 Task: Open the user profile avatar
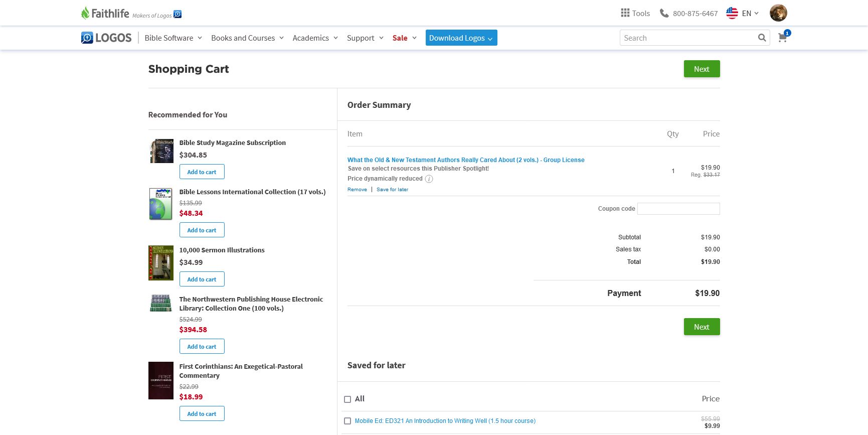tap(778, 13)
